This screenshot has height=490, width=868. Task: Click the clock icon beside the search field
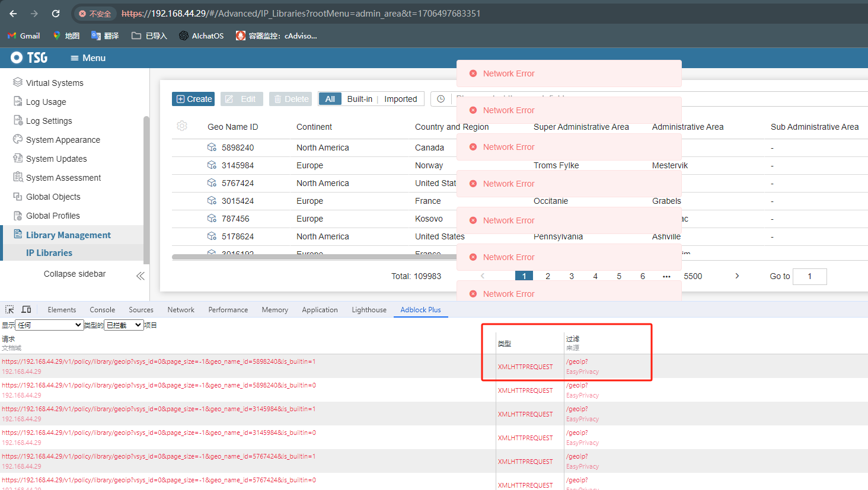(x=441, y=99)
